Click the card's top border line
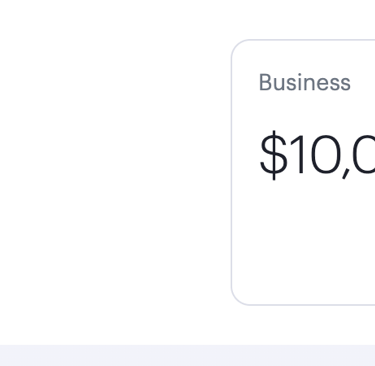Viewport: 375px width, 366px height. click(312, 40)
